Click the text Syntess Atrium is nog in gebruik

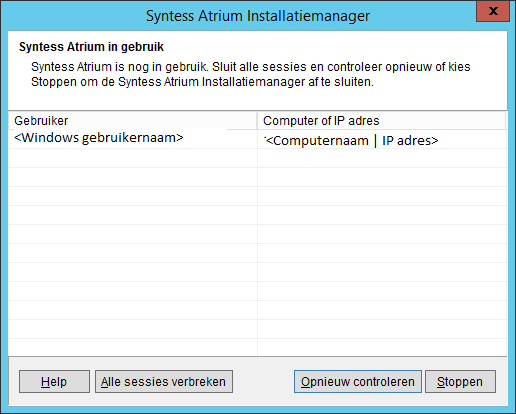[x=119, y=67]
